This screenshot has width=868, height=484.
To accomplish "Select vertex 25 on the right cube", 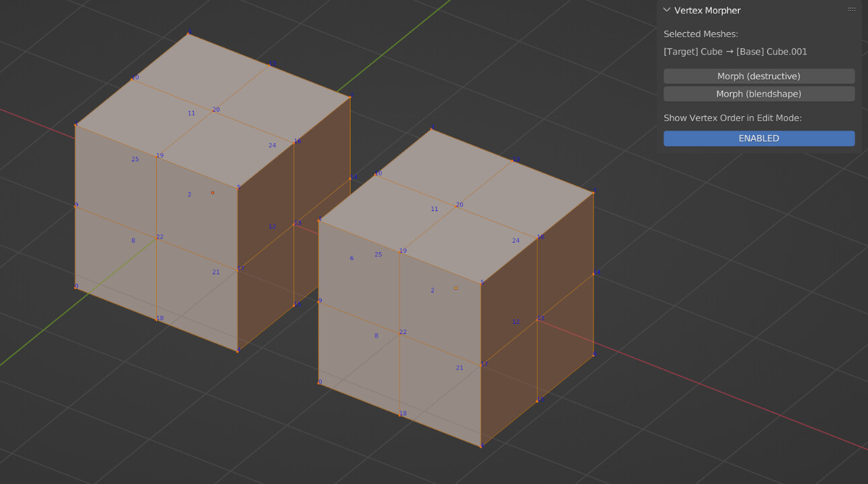I will click(378, 254).
